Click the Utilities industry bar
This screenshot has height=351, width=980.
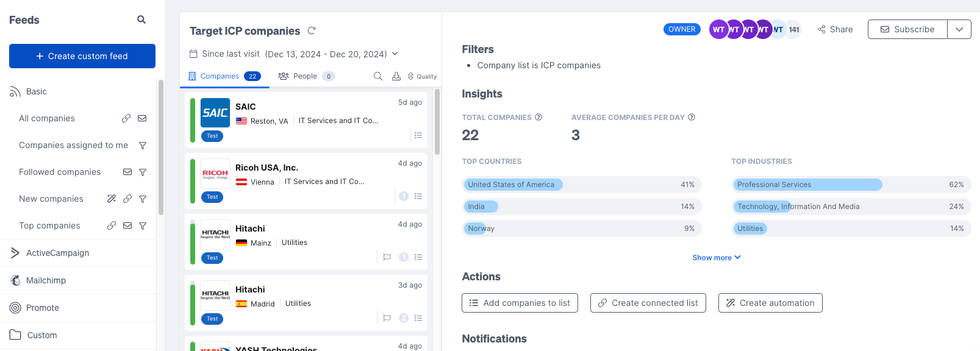851,229
